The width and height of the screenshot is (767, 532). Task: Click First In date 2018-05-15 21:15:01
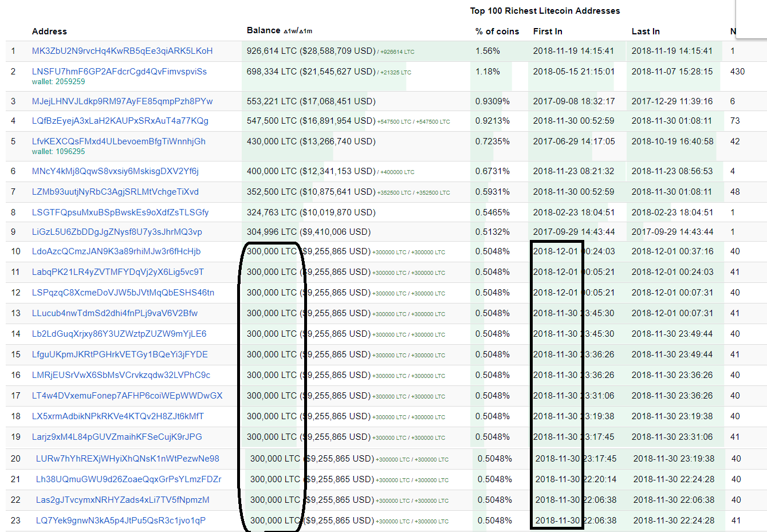coord(574,72)
